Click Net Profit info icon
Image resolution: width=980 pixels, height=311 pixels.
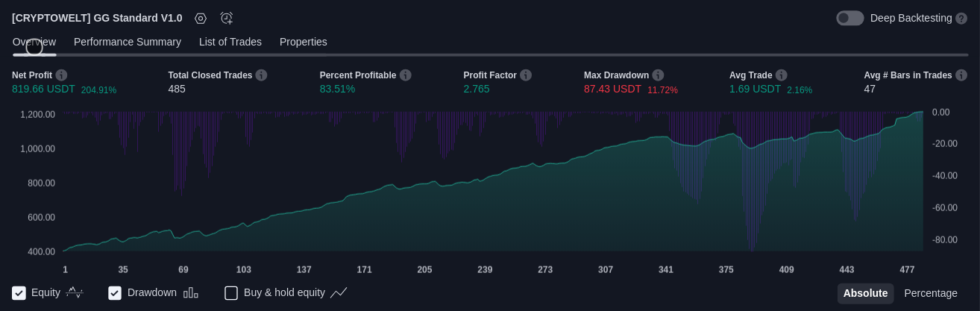[61, 75]
